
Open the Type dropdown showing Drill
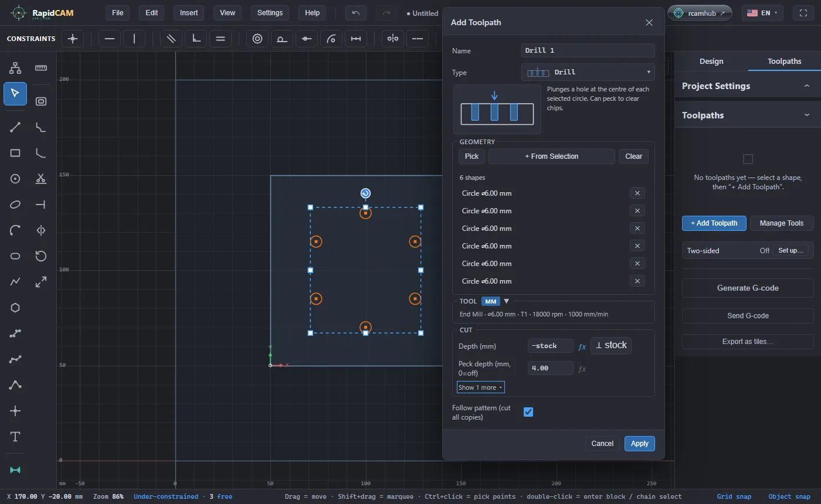click(x=588, y=72)
